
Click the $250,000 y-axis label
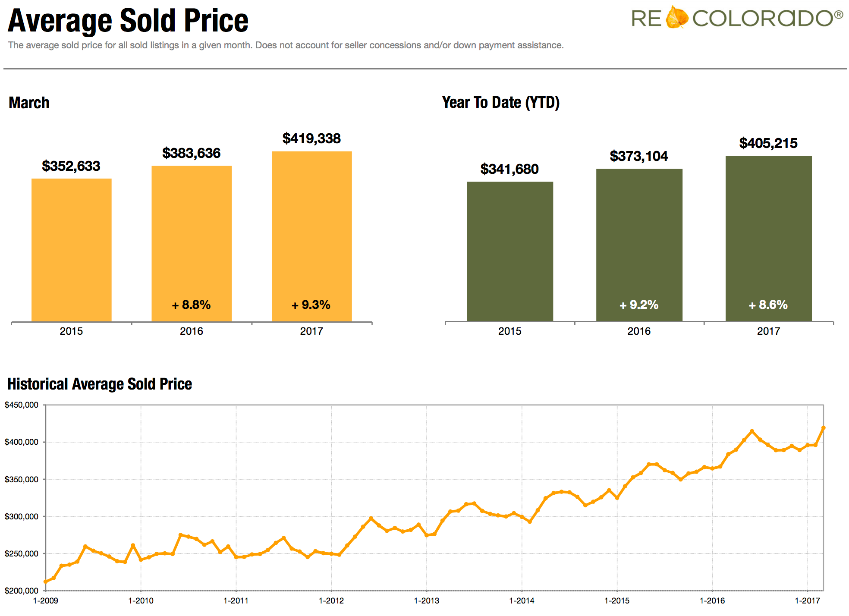pos(22,554)
